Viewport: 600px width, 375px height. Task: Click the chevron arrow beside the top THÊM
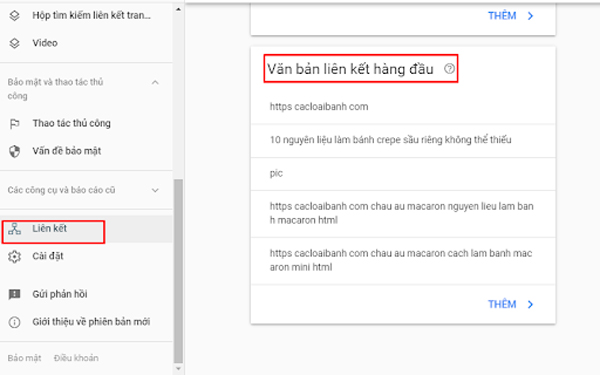click(x=530, y=16)
